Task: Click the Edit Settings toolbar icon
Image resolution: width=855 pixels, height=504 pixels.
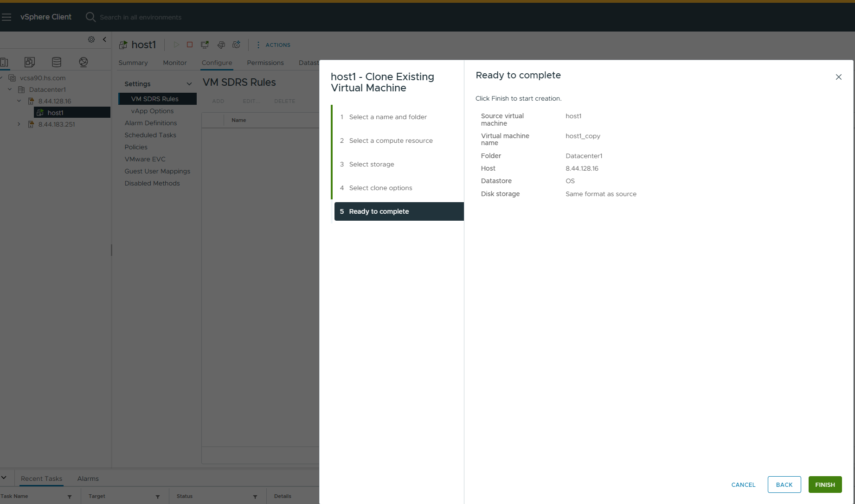Action: (x=221, y=45)
